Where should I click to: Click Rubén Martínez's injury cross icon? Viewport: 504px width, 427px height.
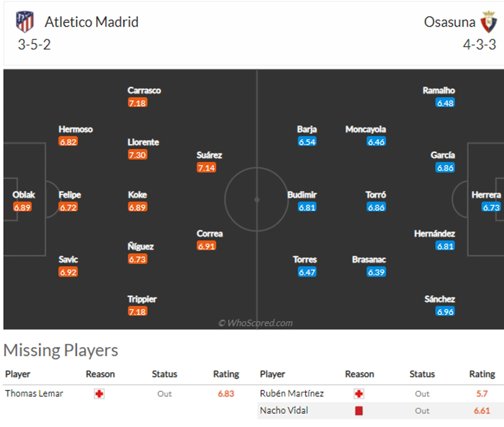[359, 394]
